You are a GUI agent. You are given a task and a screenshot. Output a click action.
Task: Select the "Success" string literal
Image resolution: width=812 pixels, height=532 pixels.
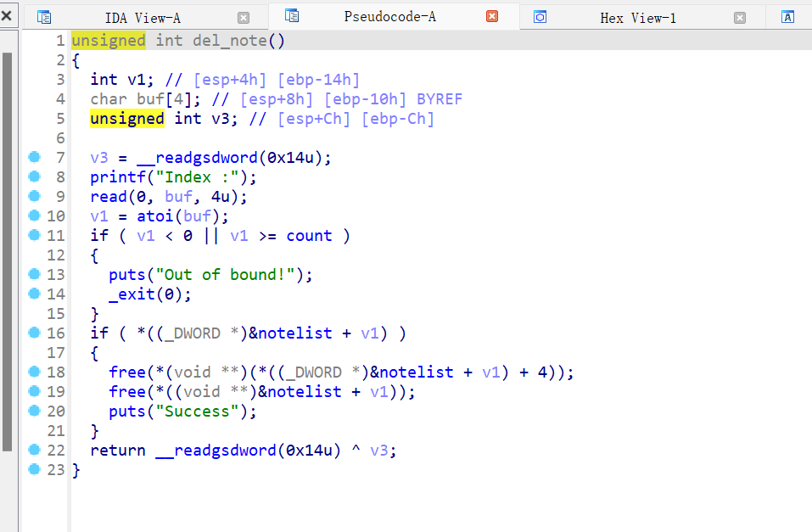(x=198, y=412)
